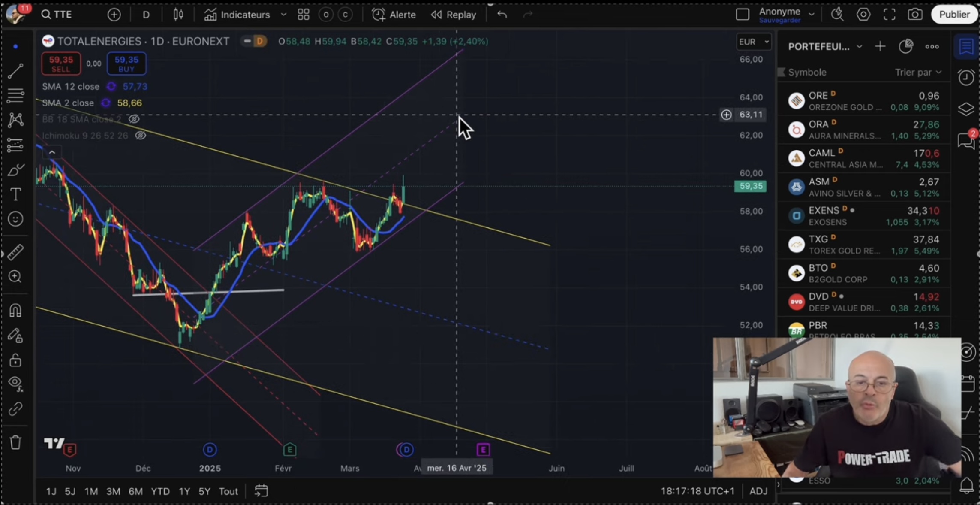Set the YTD time range
980x505 pixels.
coord(160,491)
